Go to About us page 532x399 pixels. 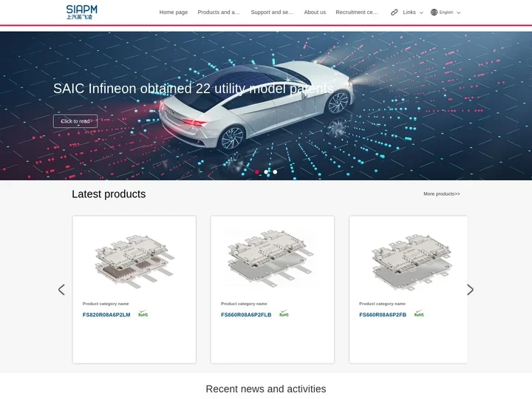[315, 13]
